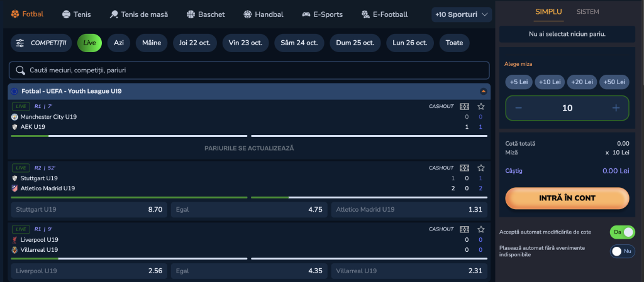The height and width of the screenshot is (282, 644).
Task: Click the Manchester City U19 club crest
Action: pos(15,117)
